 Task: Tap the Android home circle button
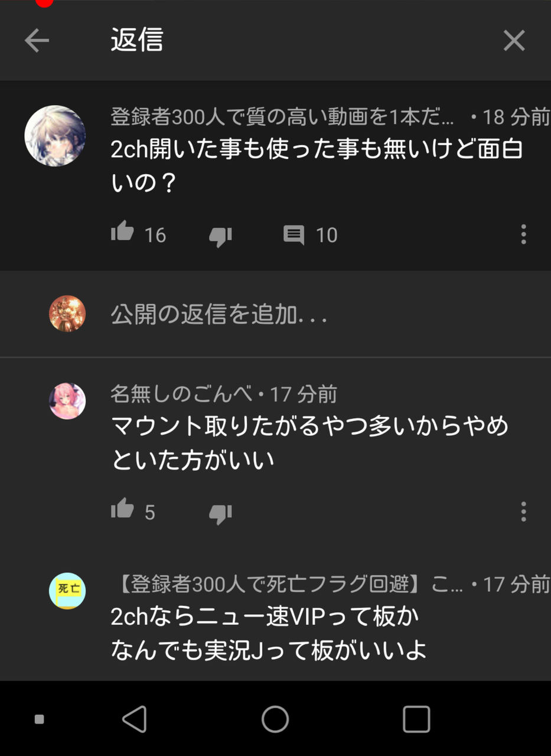point(275,719)
